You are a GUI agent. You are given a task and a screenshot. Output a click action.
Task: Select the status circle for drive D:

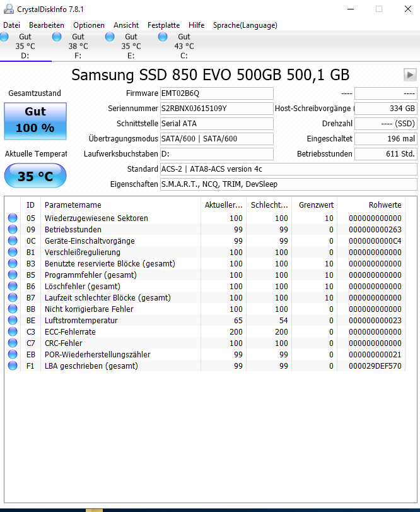point(4,37)
